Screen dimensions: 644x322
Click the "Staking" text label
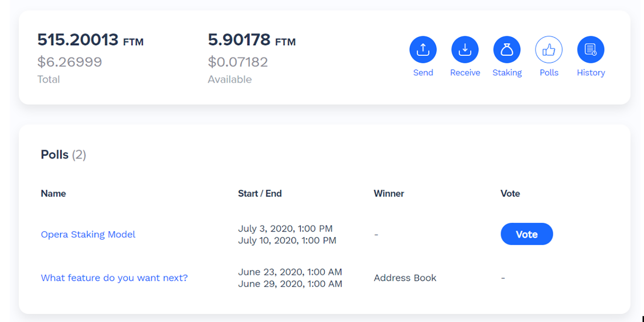[x=507, y=73]
